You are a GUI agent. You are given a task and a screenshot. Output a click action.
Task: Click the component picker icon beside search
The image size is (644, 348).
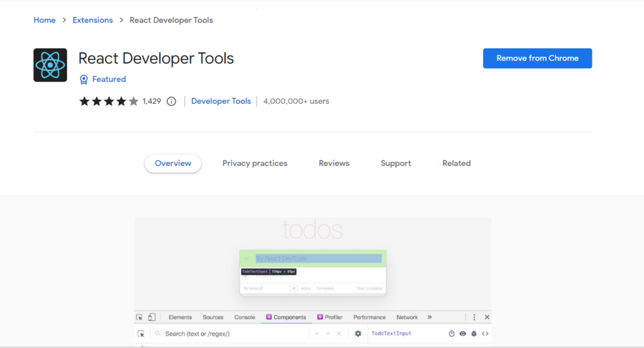click(141, 334)
